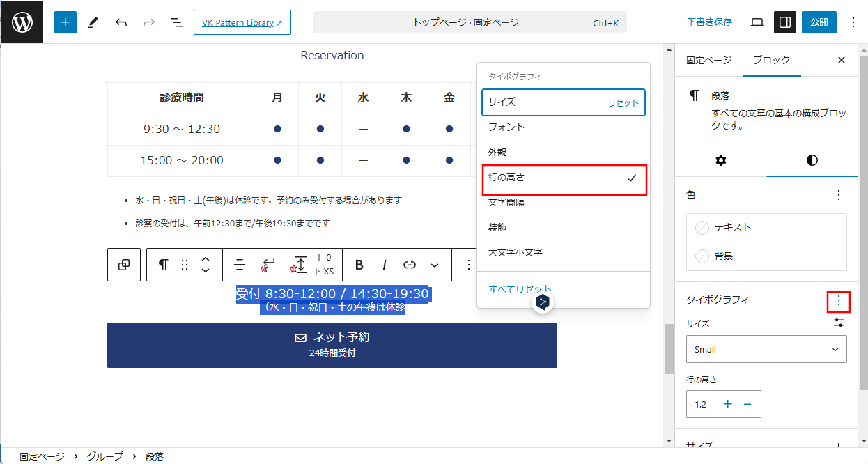The width and height of the screenshot is (868, 464).
Task: Expand more formatting options chevron in toolbar
Action: (435, 265)
